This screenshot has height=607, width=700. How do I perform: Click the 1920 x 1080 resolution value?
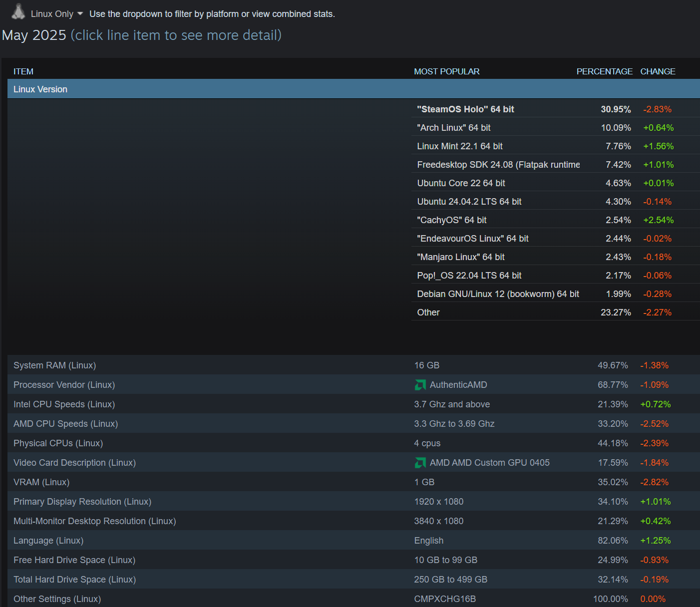coord(439,501)
